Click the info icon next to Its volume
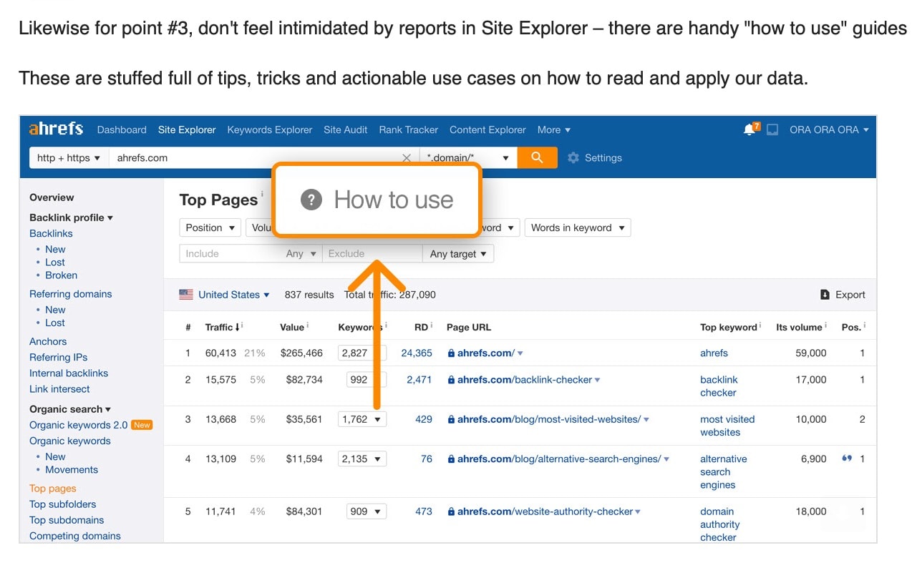The height and width of the screenshot is (588, 912). coord(825,325)
